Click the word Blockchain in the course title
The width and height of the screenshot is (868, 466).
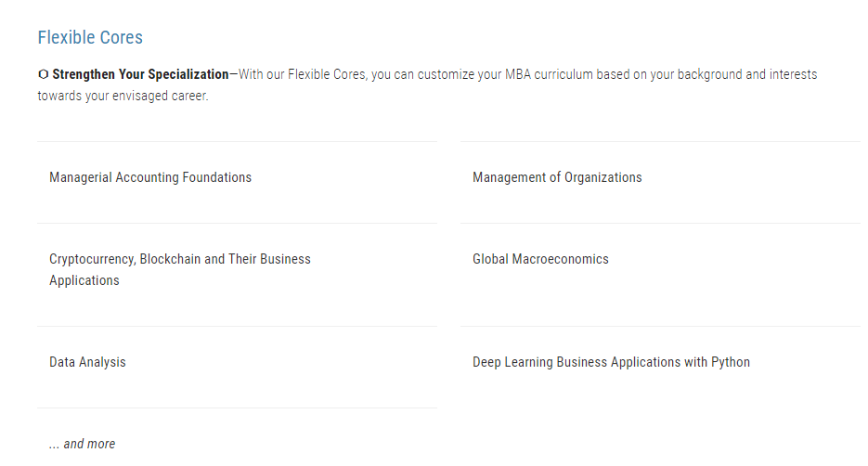[169, 259]
